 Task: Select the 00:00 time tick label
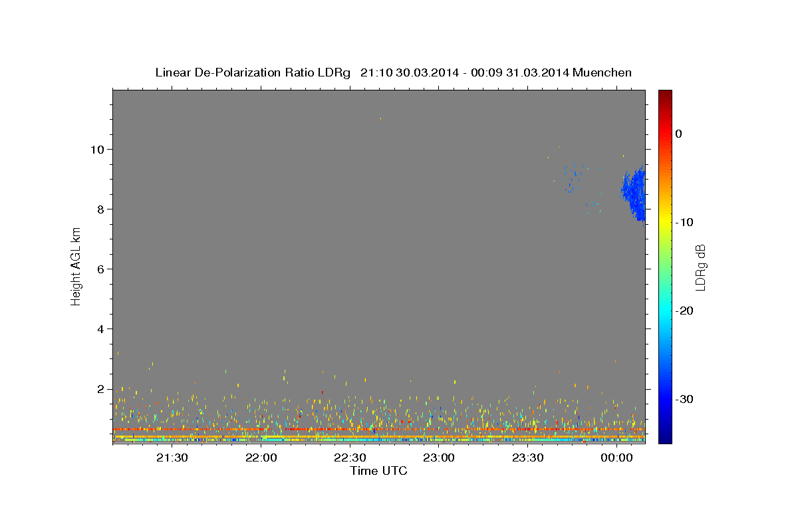pyautogui.click(x=616, y=458)
